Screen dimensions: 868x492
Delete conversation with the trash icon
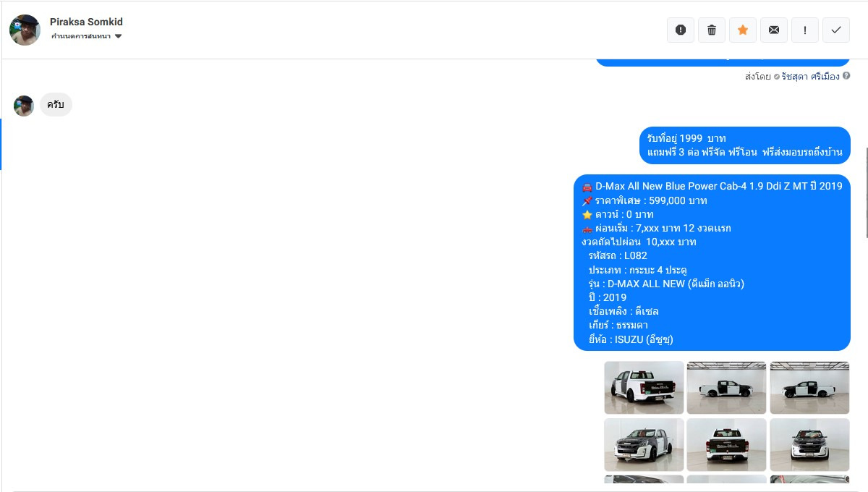712,30
